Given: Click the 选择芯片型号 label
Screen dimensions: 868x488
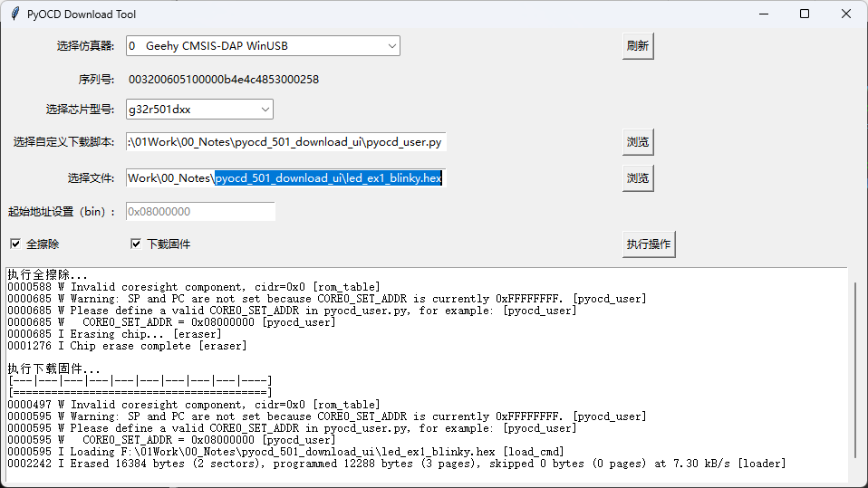Looking at the screenshot, I should coord(80,110).
